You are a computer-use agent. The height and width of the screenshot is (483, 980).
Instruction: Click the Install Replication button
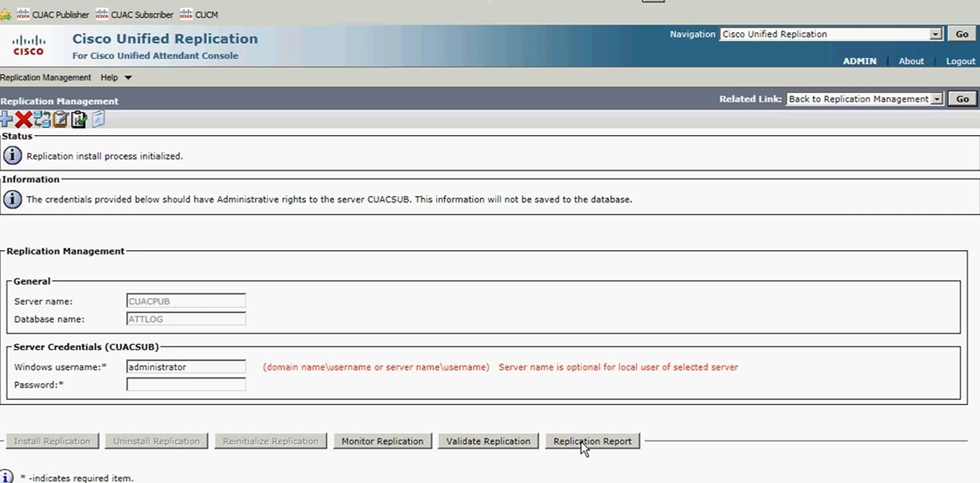52,441
